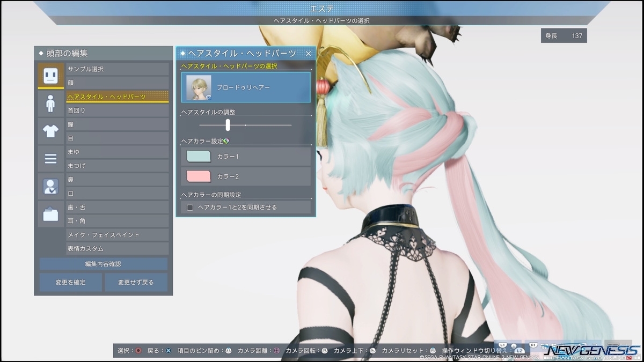The image size is (644, 362).
Task: Select the 表情カスタム menu item
Action: 118,249
